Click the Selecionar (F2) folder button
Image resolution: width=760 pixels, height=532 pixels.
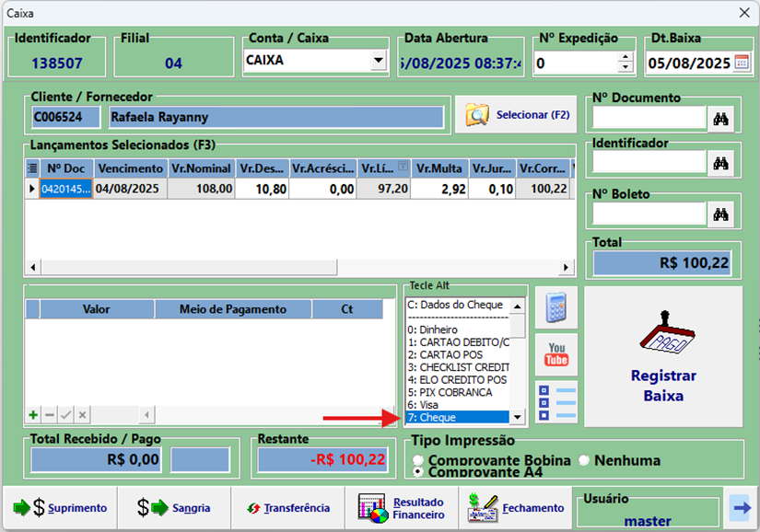(517, 115)
